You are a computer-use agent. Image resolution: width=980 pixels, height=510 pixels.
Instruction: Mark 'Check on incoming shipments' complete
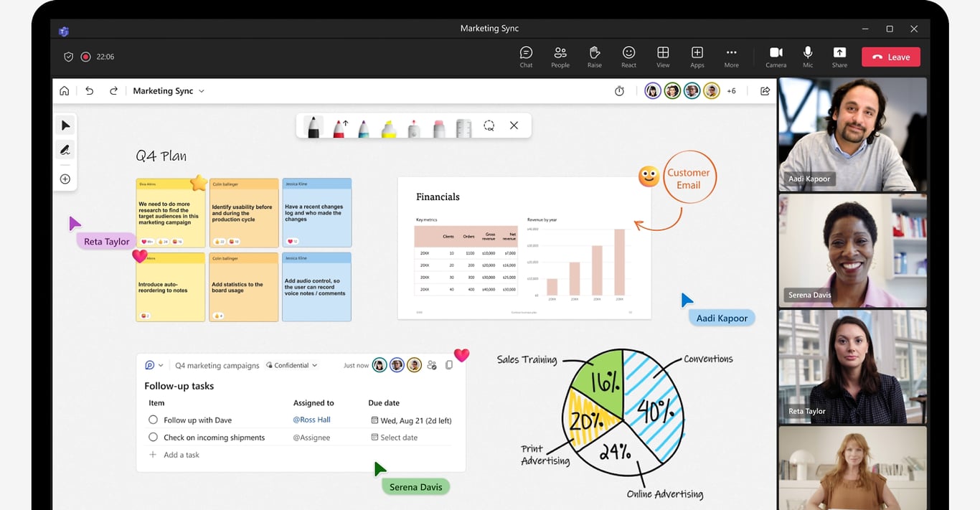153,438
